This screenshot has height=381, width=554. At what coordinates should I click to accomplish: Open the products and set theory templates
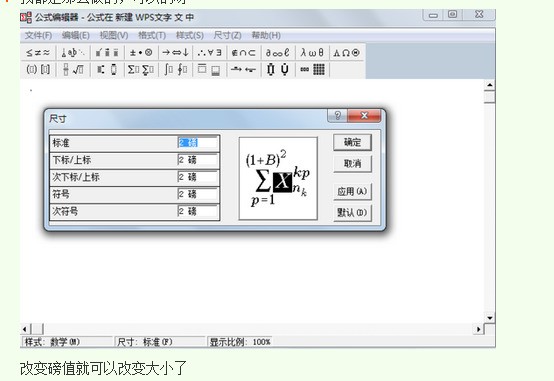pos(278,69)
